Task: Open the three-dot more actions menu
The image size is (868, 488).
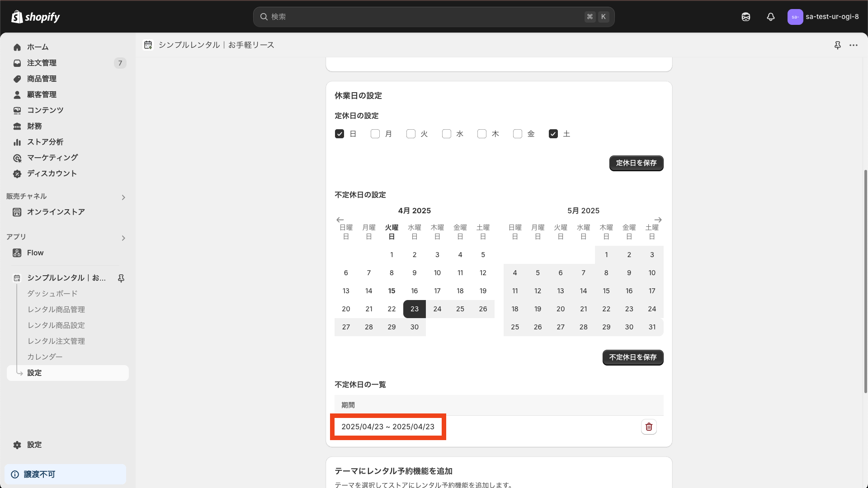Action: (x=854, y=45)
